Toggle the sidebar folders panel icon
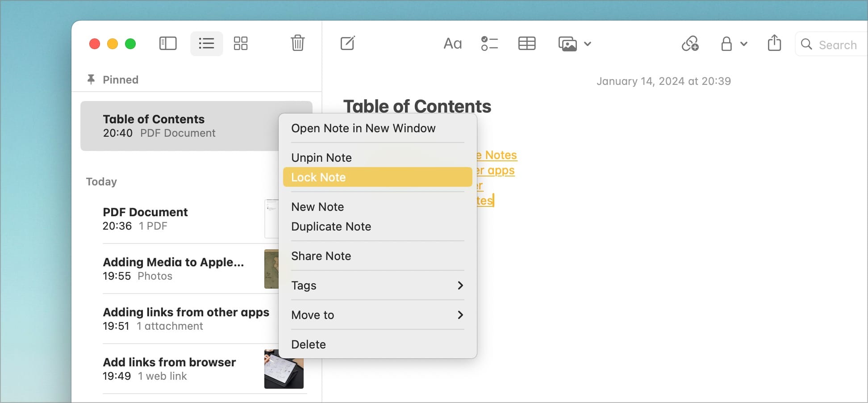Screen dimensions: 868x403 coord(168,43)
